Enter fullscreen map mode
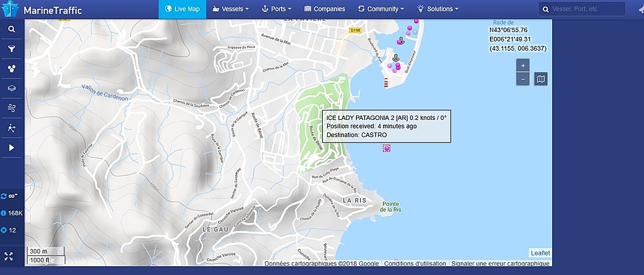The image size is (644, 275). pos(9,257)
